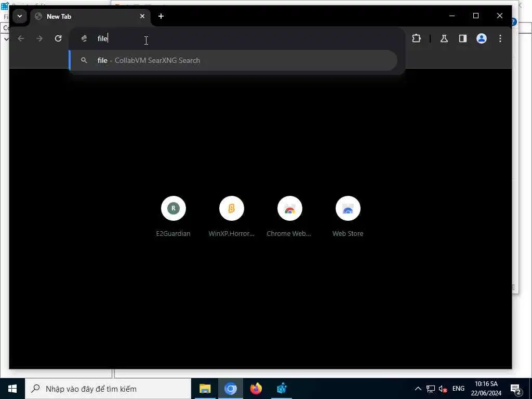Show hidden system tray icons
Image resolution: width=532 pixels, height=399 pixels.
[418, 389]
